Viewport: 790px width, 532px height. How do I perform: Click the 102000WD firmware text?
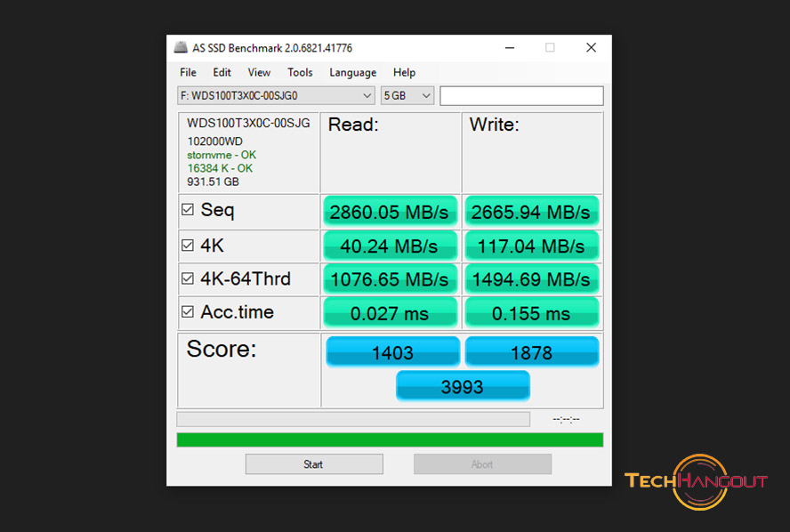pos(214,141)
